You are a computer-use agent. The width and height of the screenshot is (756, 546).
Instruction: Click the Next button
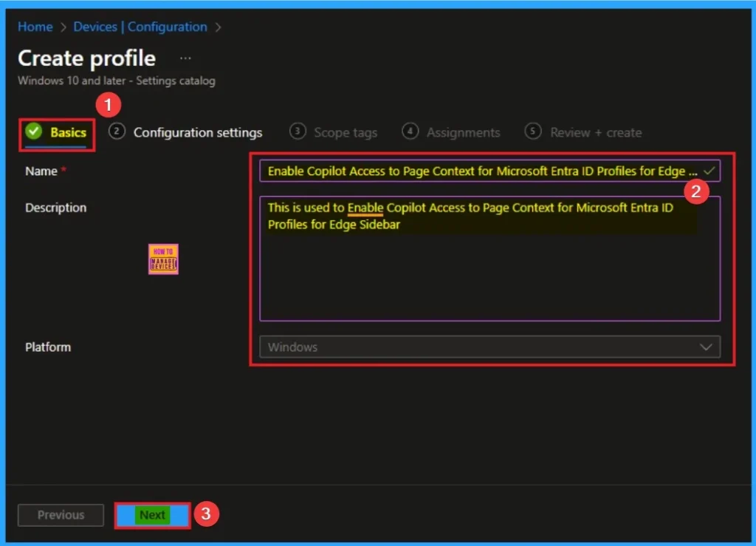point(152,515)
